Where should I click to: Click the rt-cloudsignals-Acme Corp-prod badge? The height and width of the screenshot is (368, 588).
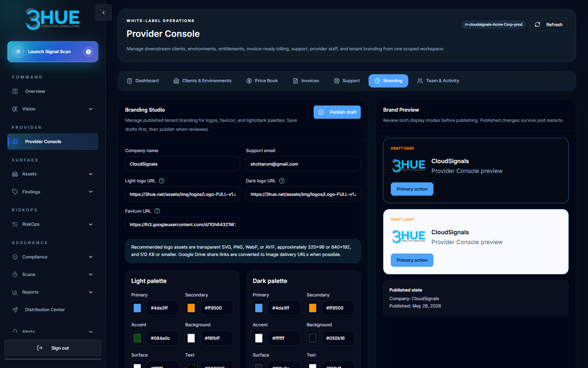(x=494, y=25)
